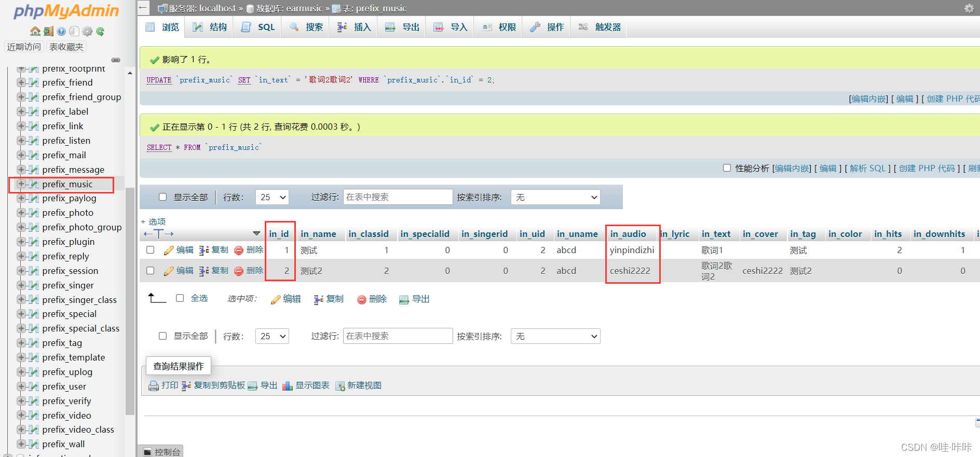980x457 pixels.
Task: Focus the bottom 过滤行 search input
Action: [x=398, y=336]
